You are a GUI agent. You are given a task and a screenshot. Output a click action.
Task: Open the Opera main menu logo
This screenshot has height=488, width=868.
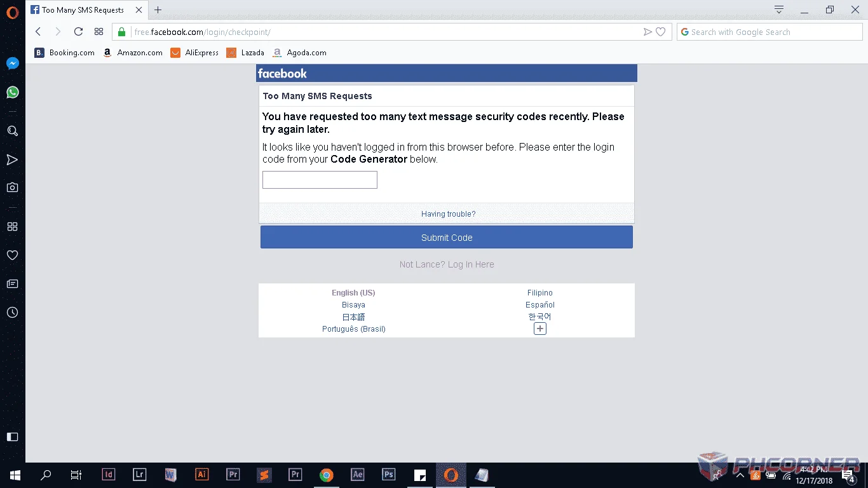(x=12, y=11)
